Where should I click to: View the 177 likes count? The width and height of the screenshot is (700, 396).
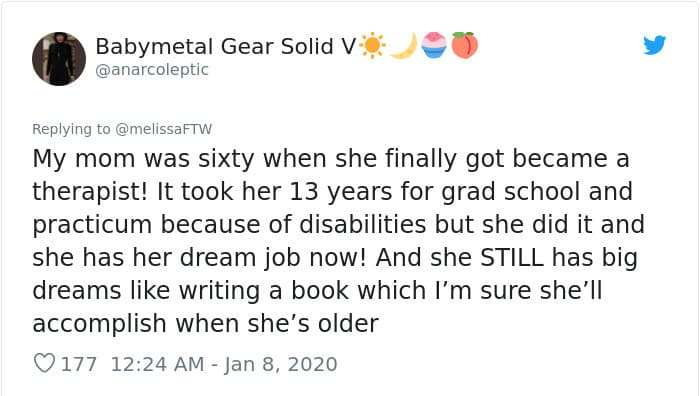[79, 364]
